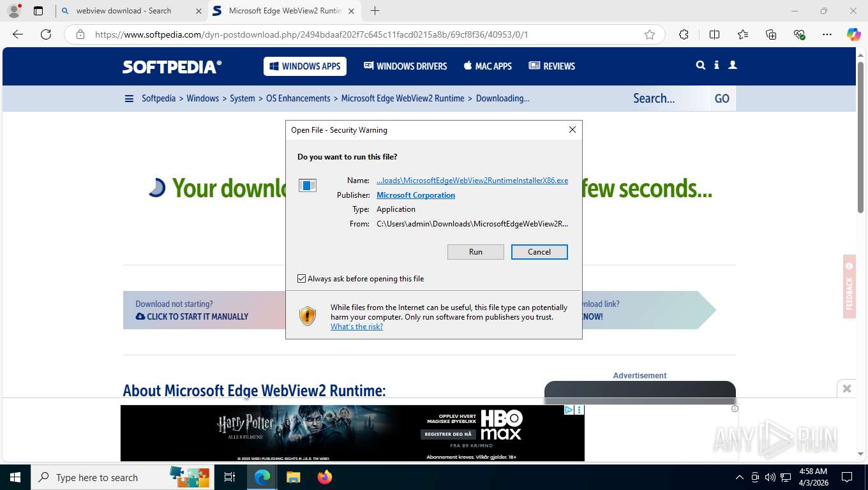Go to the Softpedia breadcrumb link

(x=158, y=98)
